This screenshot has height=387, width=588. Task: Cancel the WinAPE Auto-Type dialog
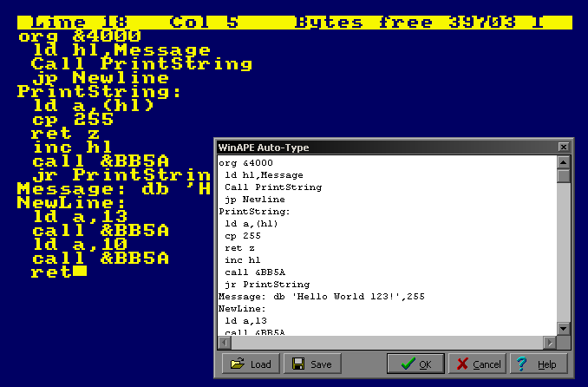pos(477,364)
